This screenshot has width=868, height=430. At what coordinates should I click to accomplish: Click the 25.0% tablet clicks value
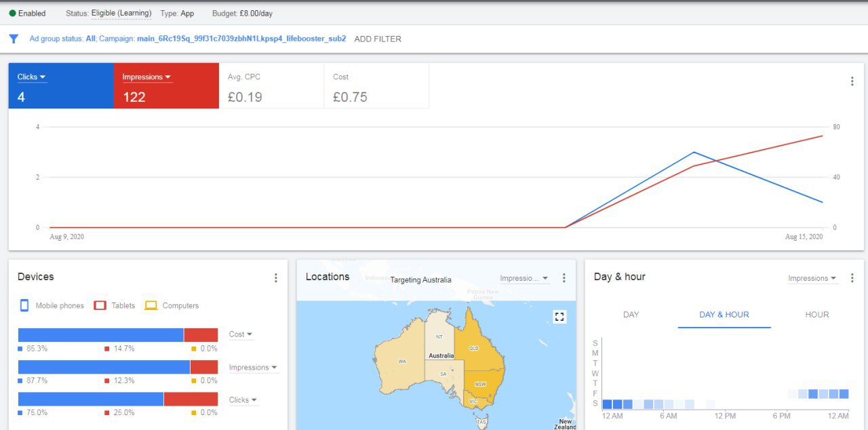pyautogui.click(x=123, y=412)
